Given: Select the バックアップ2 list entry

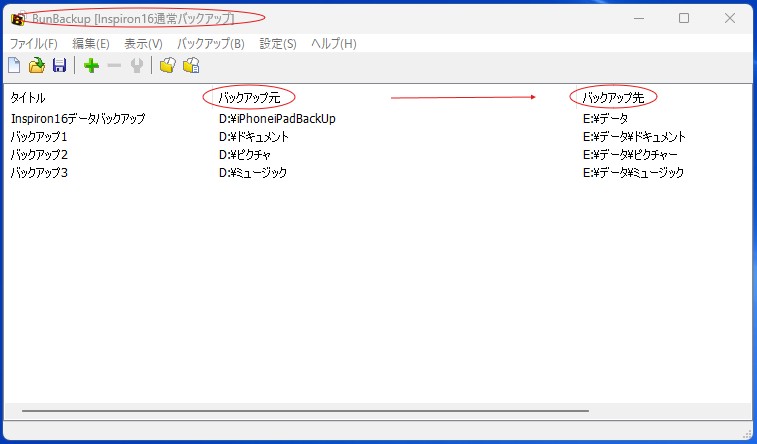Looking at the screenshot, I should pyautogui.click(x=39, y=155).
